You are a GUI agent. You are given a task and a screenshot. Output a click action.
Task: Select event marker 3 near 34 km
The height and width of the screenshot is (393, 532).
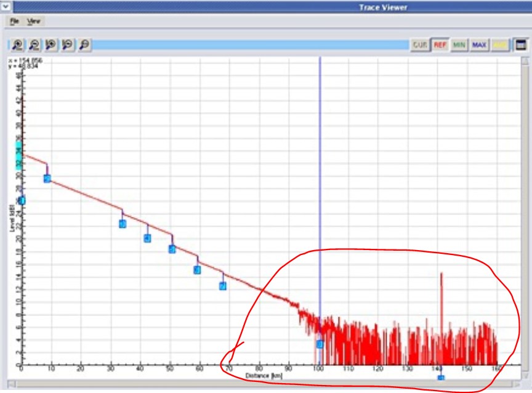pos(123,224)
